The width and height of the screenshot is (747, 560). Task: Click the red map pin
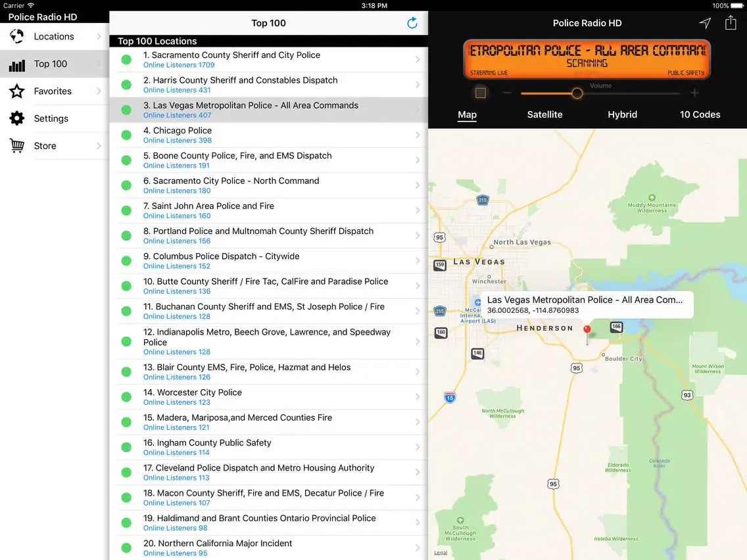[x=587, y=329]
